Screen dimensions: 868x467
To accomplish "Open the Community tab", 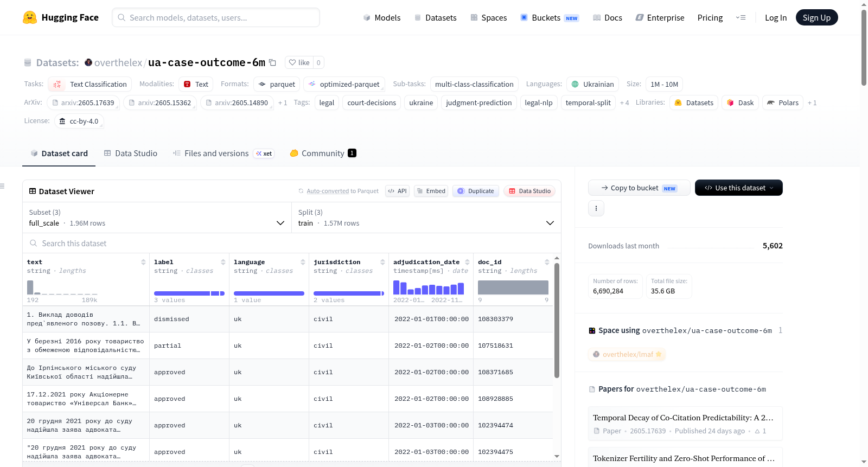I will coord(323,153).
